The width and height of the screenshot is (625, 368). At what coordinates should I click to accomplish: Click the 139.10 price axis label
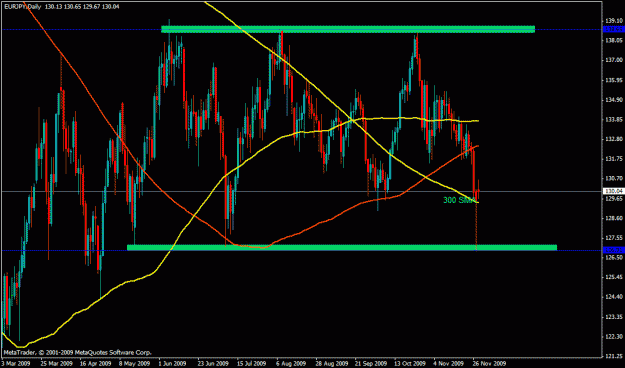[614, 20]
